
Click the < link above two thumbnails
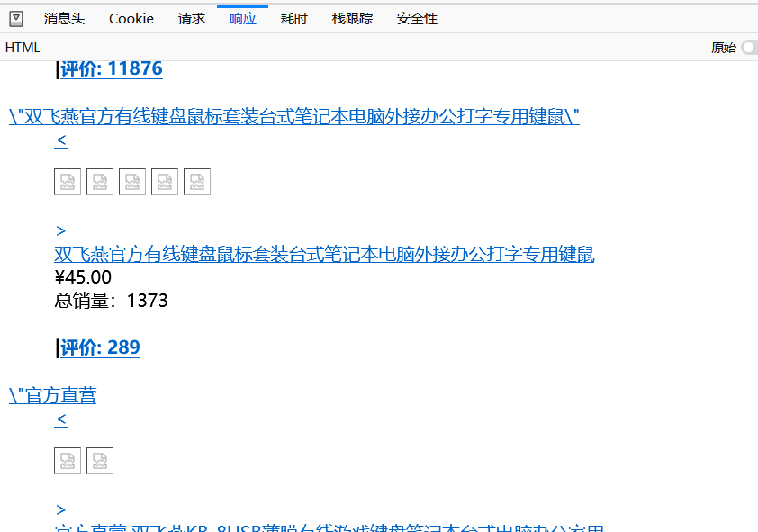(60, 419)
